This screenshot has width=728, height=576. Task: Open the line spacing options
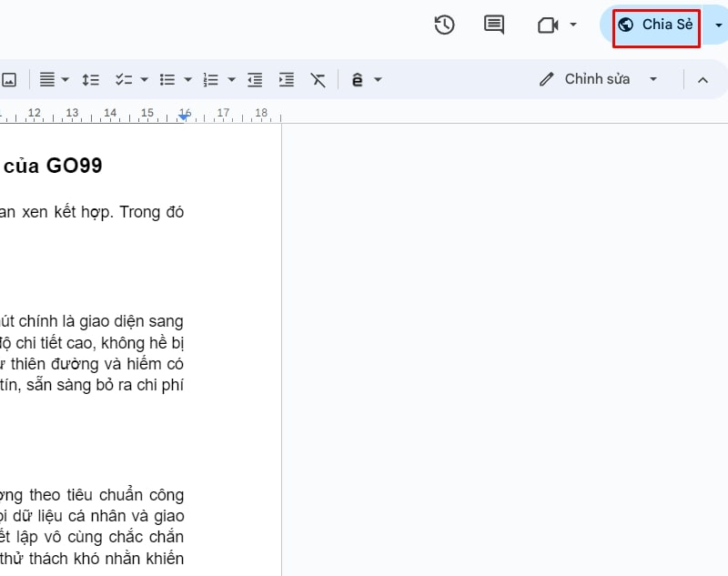(x=90, y=79)
